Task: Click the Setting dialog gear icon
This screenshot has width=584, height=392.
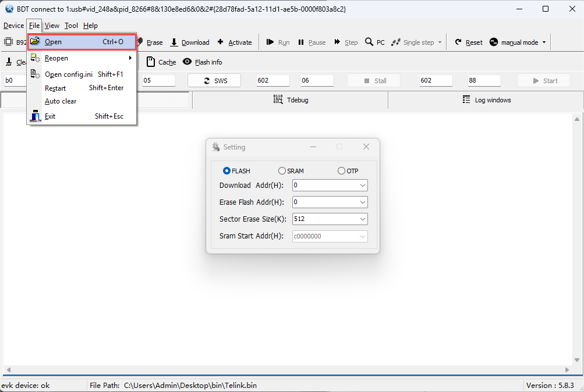Action: tap(216, 147)
